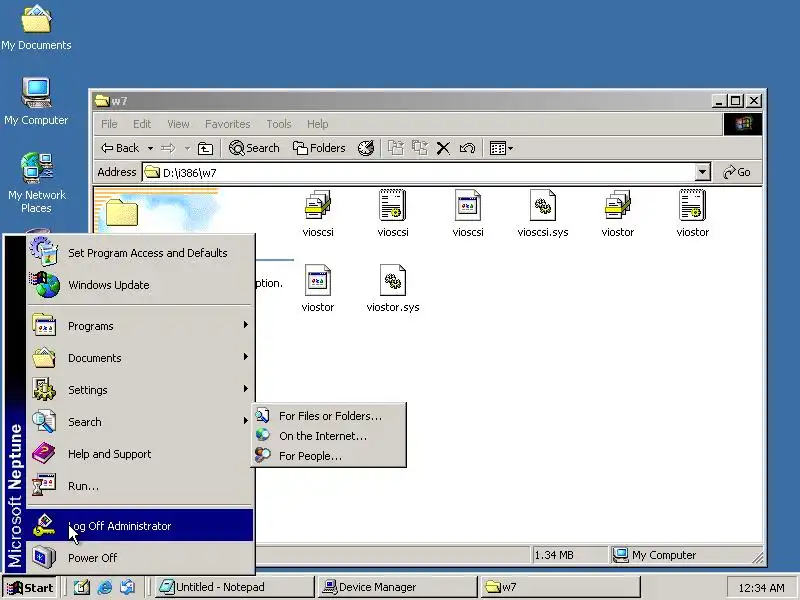The width and height of the screenshot is (800, 600).
Task: Open the Views dropdown button
Action: (501, 148)
